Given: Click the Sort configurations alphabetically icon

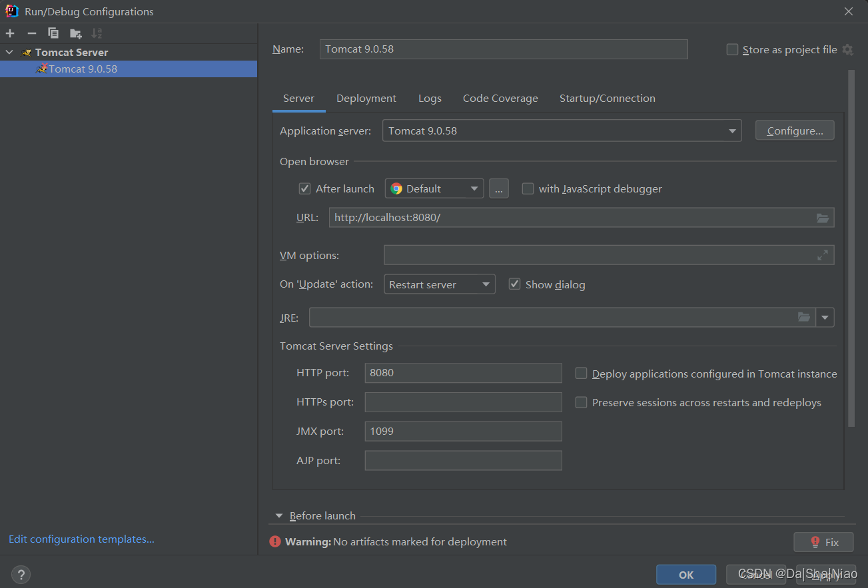Looking at the screenshot, I should (x=97, y=33).
